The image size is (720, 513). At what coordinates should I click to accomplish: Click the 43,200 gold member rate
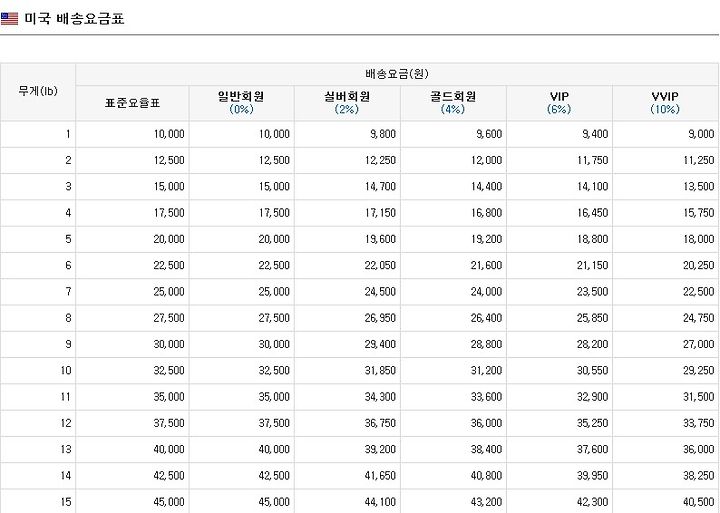[486, 502]
